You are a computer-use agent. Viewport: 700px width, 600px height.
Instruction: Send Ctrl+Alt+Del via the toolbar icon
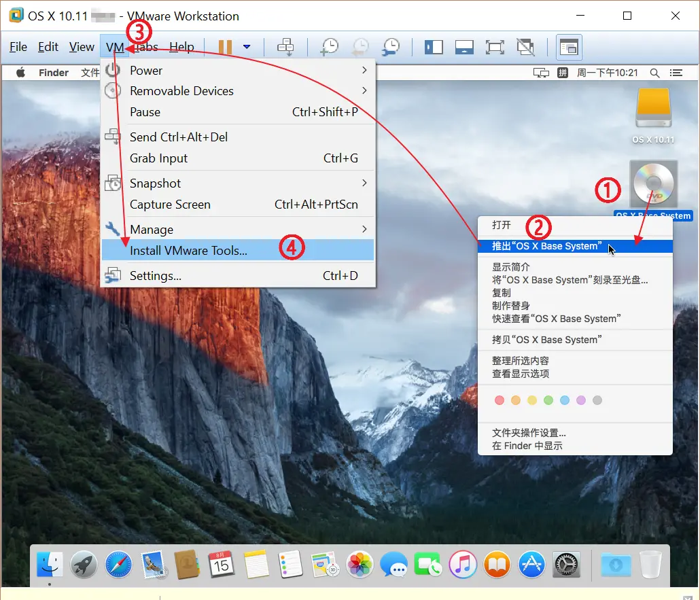click(285, 47)
